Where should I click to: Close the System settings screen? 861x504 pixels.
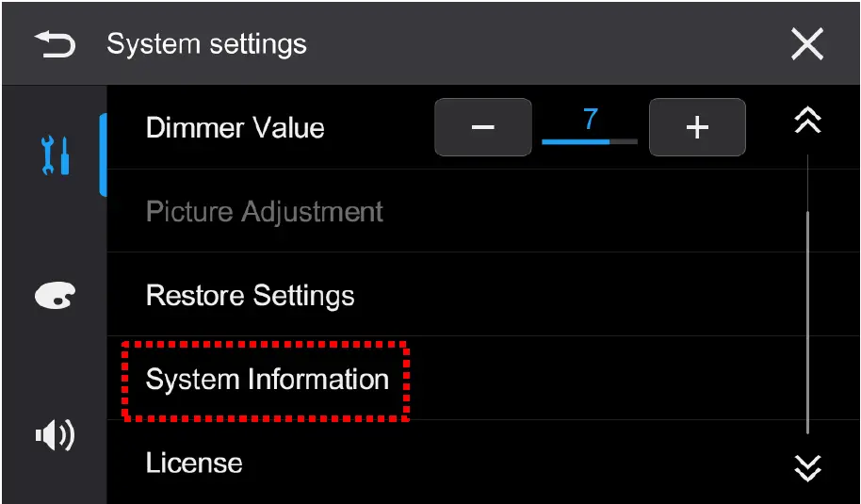point(807,44)
